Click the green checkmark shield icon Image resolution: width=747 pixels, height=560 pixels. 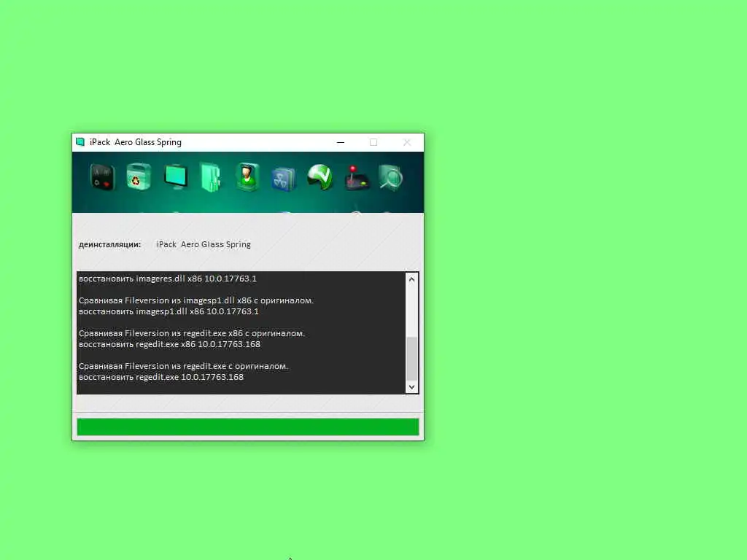(x=320, y=177)
